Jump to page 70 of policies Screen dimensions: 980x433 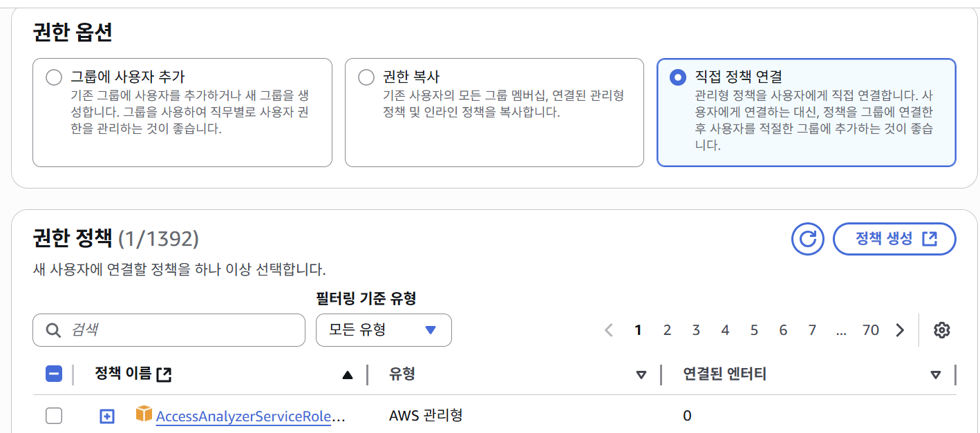[870, 330]
